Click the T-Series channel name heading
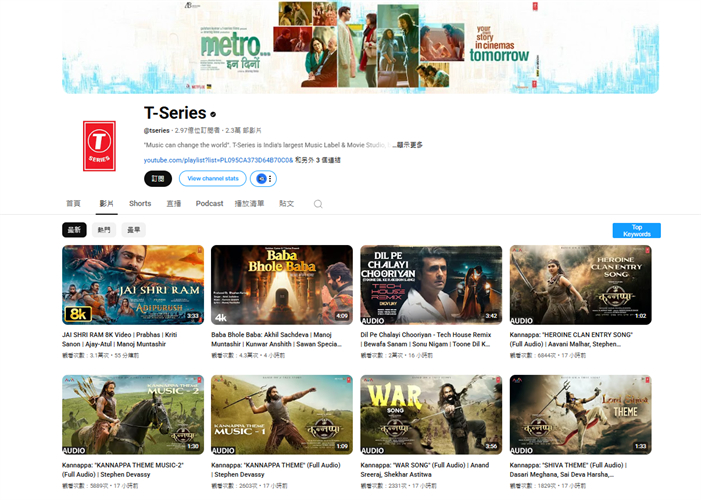This screenshot has height=500, width=701. tap(175, 113)
